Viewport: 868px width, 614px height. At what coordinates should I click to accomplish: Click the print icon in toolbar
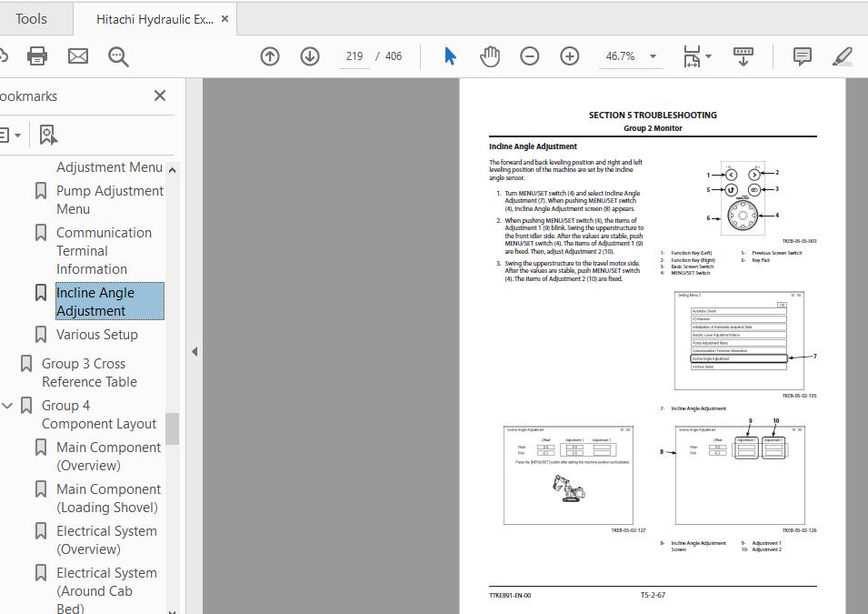click(x=37, y=56)
